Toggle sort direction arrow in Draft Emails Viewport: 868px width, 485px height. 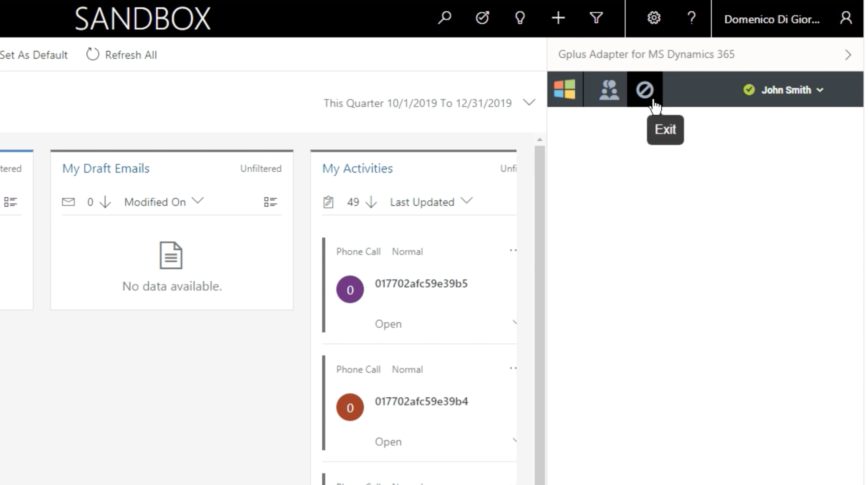click(x=105, y=202)
